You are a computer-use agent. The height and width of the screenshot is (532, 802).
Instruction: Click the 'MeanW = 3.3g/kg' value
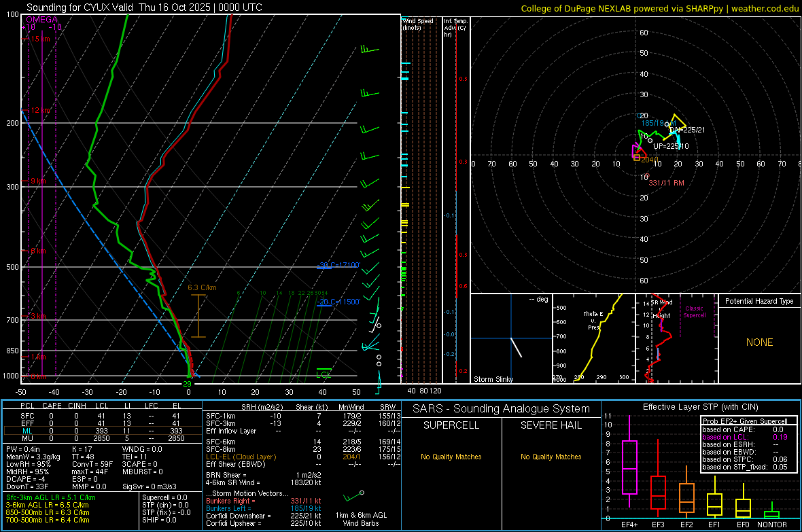33,457
